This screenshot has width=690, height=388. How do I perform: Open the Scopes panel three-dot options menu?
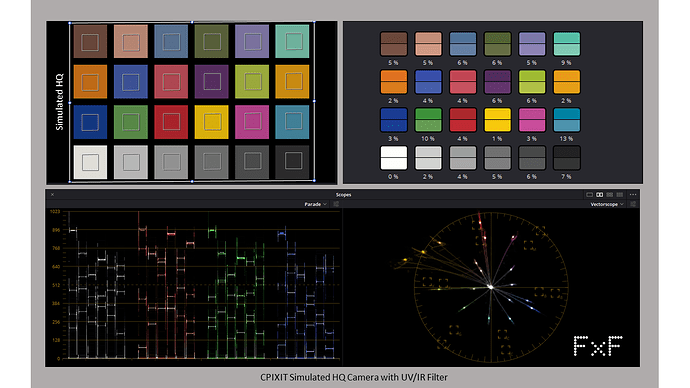[633, 194]
